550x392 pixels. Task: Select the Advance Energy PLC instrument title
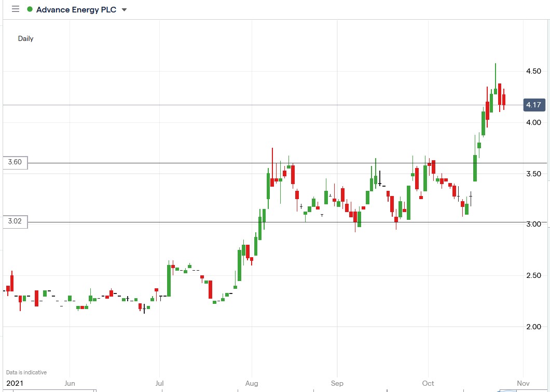(x=76, y=9)
